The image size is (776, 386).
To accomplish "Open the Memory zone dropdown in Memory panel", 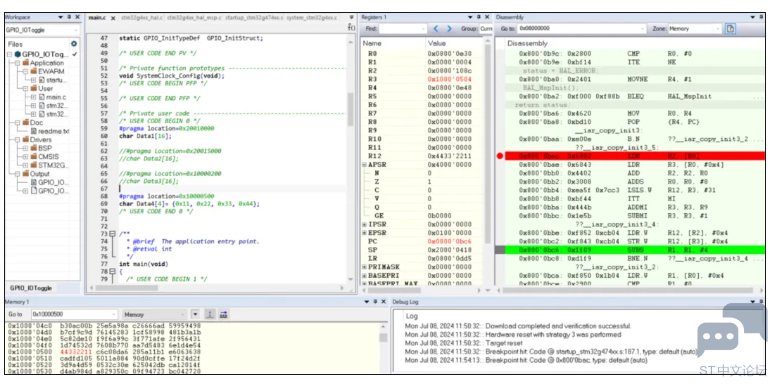I will pos(154,314).
